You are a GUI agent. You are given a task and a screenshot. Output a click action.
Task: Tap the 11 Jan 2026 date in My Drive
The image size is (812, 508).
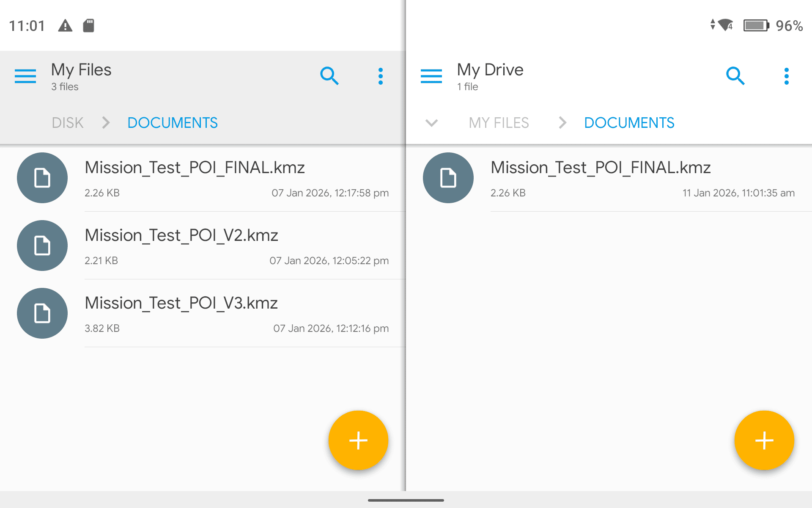point(738,193)
